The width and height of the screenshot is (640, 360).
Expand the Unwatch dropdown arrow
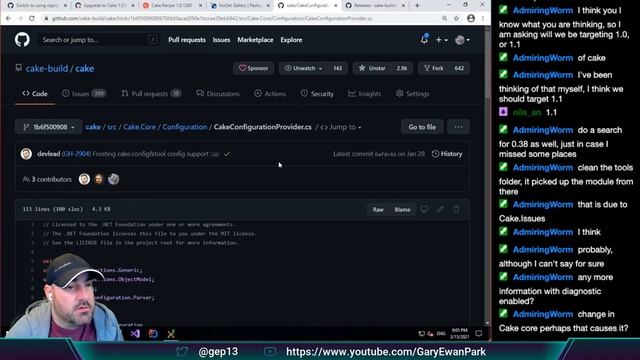click(320, 69)
